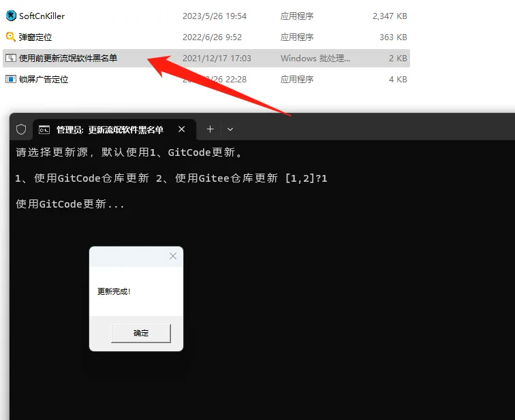515x420 pixels.
Task: Close the 更新完成 dialog with X
Action: click(173, 256)
